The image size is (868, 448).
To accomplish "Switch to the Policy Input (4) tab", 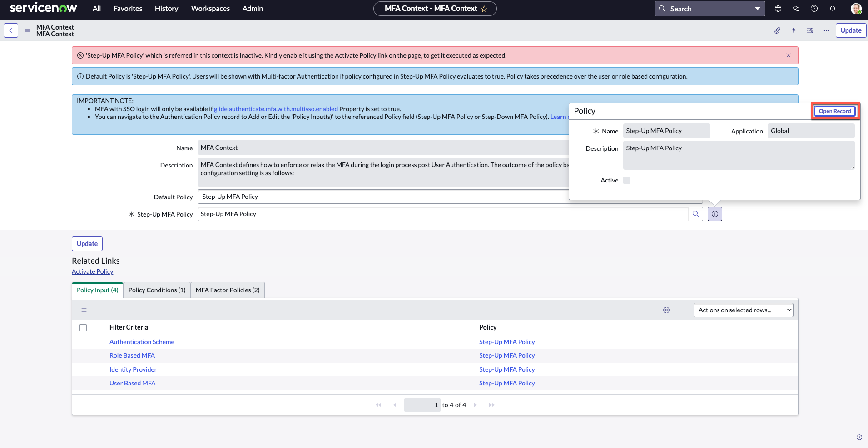I will coord(98,290).
